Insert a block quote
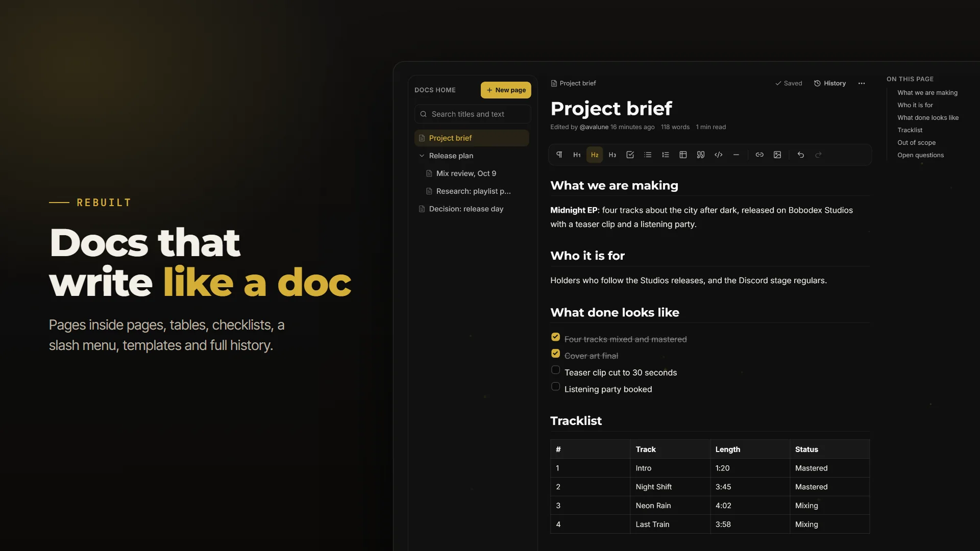 (x=701, y=155)
